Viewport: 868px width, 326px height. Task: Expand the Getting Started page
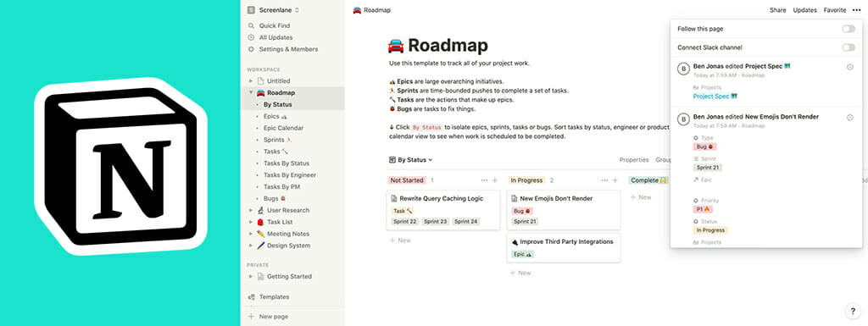(251, 276)
